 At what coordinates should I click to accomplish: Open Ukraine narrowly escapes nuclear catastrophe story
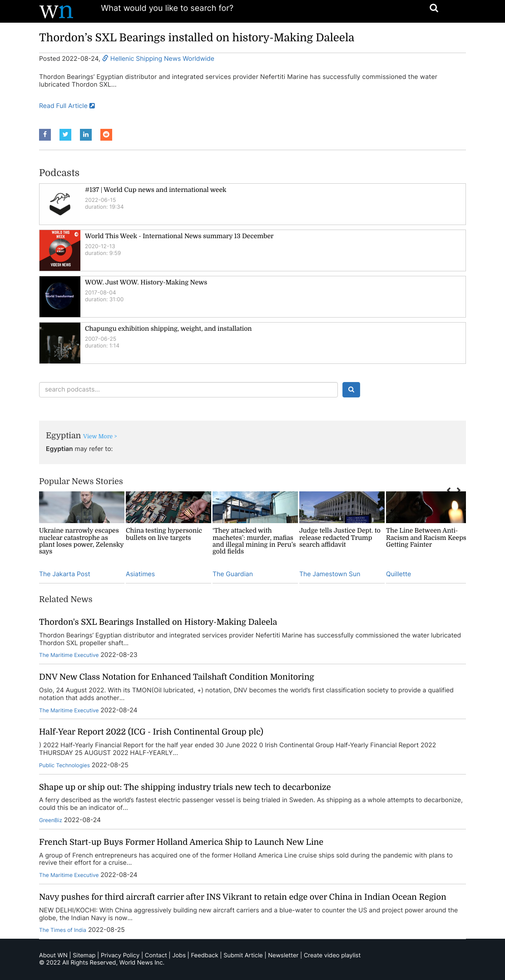coord(81,541)
